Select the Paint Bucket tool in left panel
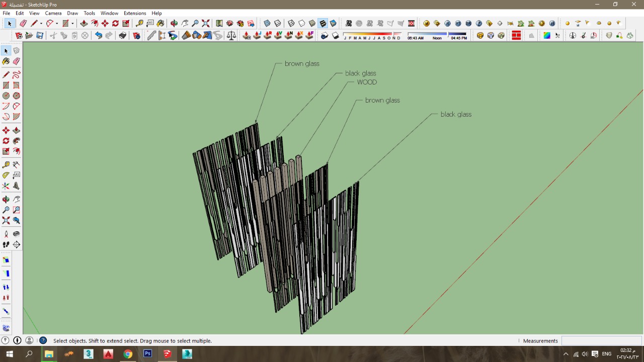This screenshot has height=362, width=644. pos(6,61)
